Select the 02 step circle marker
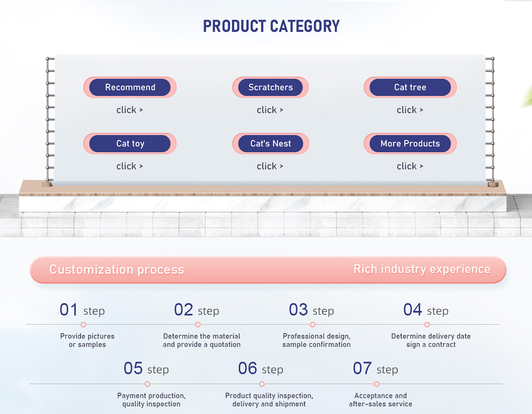 pyautogui.click(x=198, y=324)
